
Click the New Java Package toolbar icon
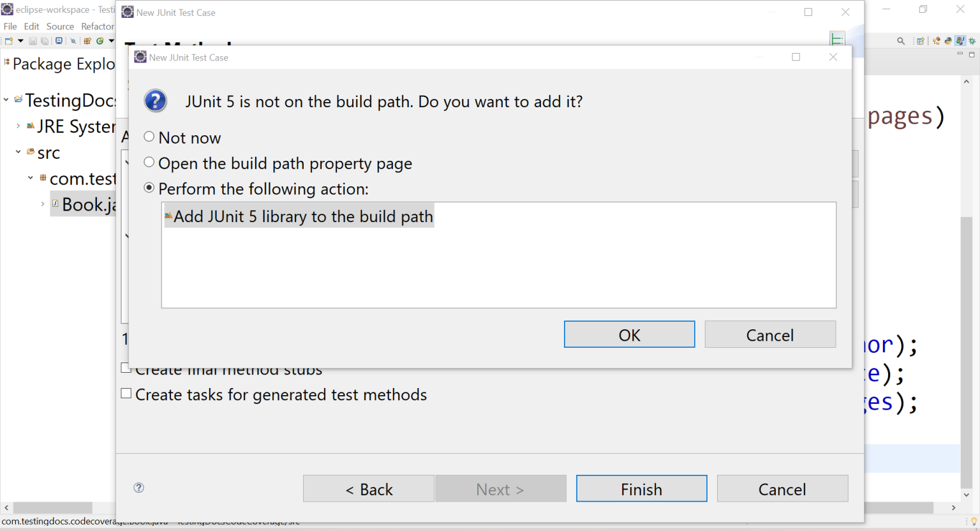coord(87,41)
